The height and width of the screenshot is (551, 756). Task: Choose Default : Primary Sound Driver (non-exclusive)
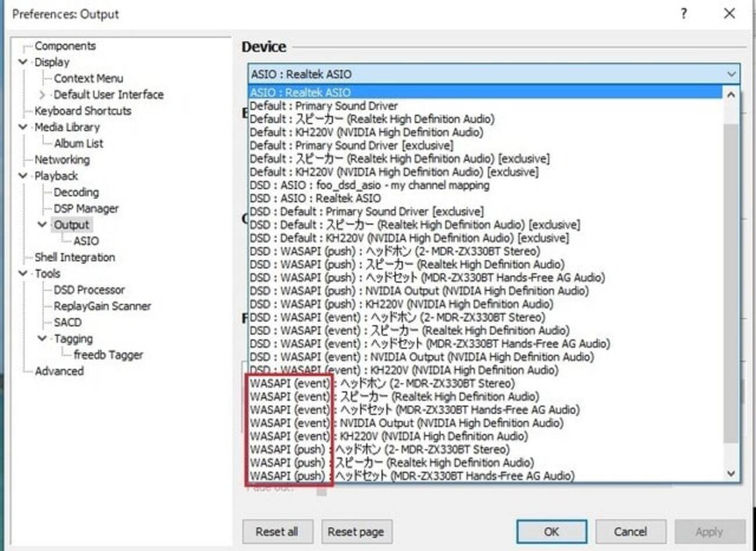click(x=486, y=106)
